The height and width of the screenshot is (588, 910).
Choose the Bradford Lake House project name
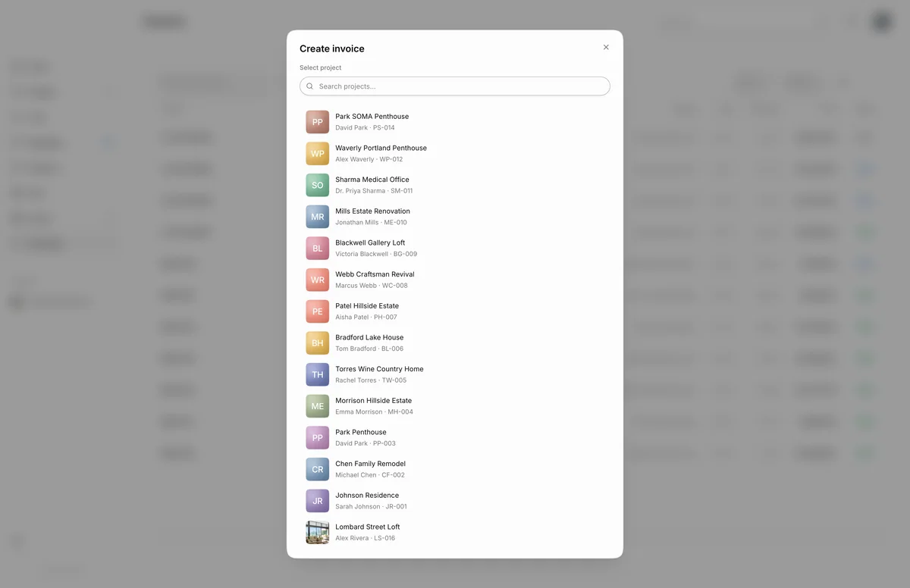pos(369,337)
